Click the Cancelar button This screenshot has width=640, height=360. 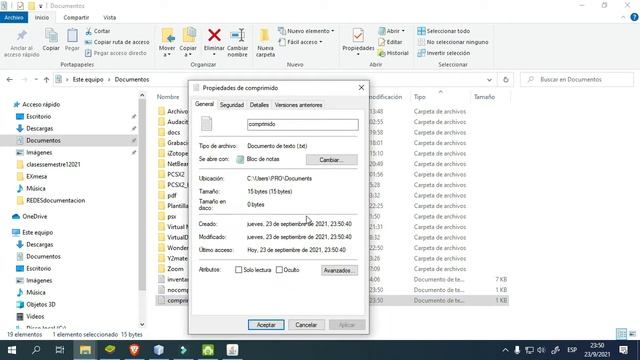coord(306,325)
